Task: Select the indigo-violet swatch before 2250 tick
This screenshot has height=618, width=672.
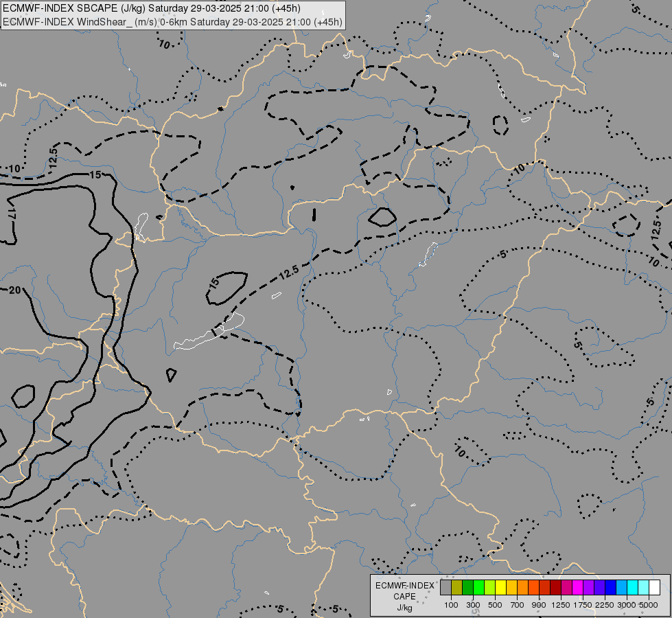Action: (x=599, y=587)
